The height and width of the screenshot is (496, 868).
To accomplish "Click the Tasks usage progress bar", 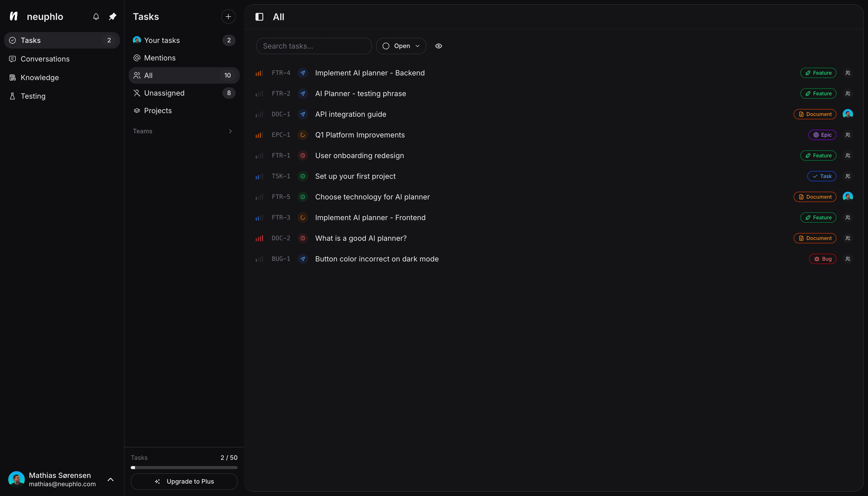I will coord(184,467).
